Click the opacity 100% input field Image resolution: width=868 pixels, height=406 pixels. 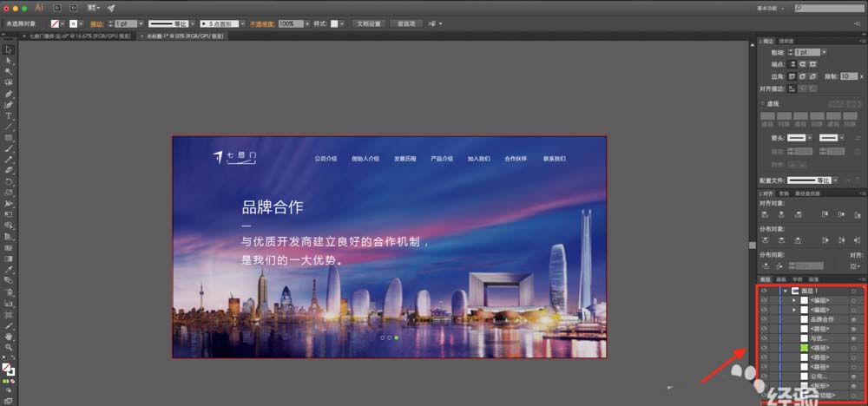coord(287,23)
